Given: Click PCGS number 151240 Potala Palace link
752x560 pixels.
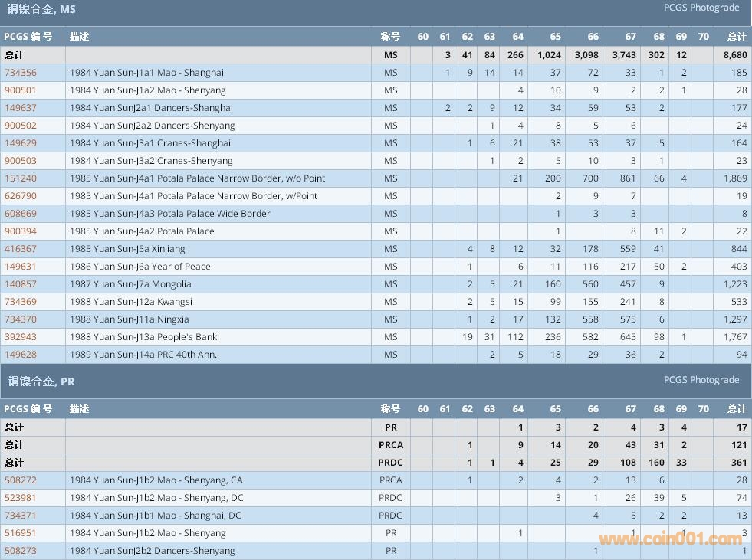Looking at the screenshot, I should click(x=21, y=178).
